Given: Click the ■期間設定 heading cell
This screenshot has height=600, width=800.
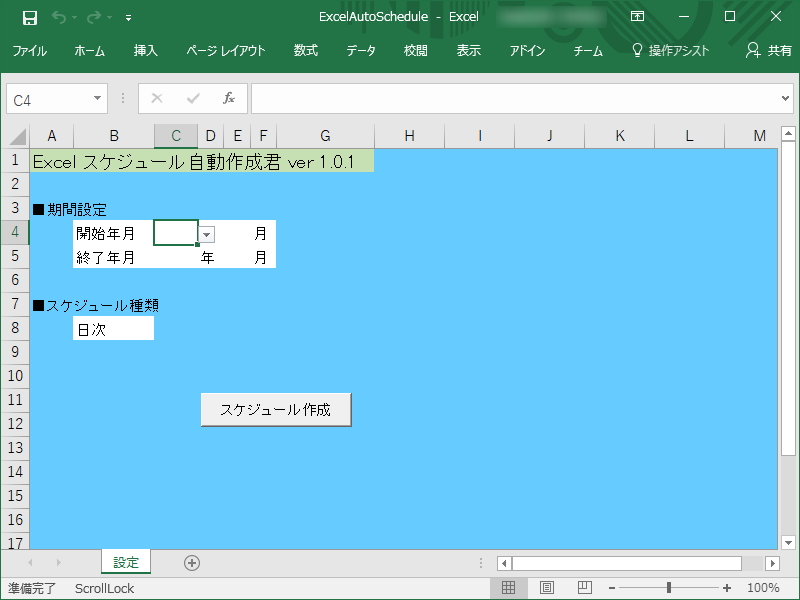Looking at the screenshot, I should (70, 209).
